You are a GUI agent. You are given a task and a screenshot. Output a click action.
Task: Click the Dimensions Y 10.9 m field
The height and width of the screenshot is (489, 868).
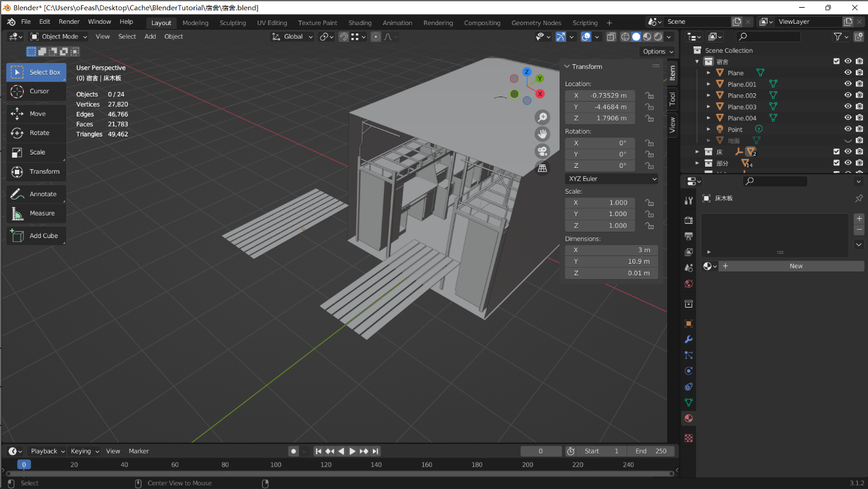pyautogui.click(x=612, y=261)
